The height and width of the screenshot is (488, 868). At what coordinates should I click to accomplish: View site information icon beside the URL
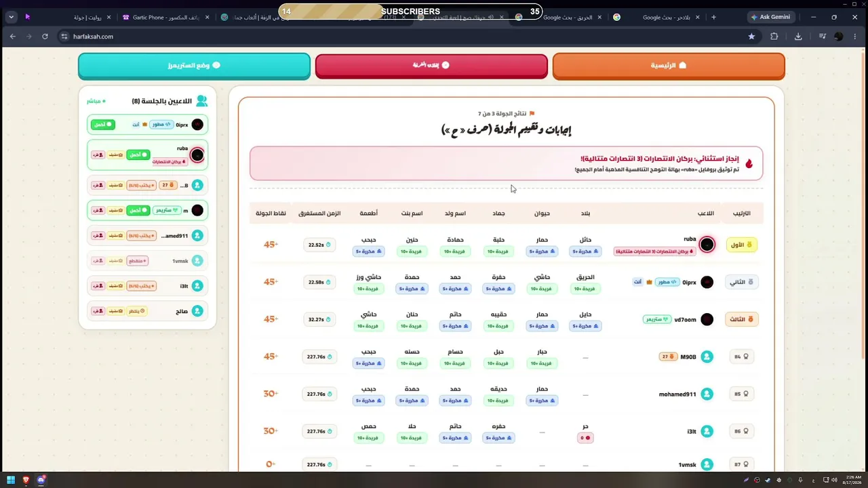64,37
